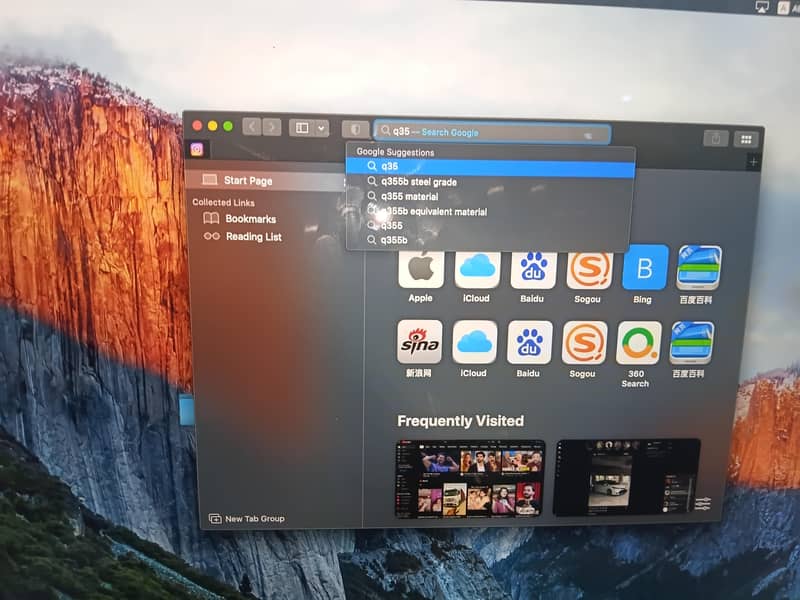Open the Bing favorite icon
Viewport: 800px width, 600px height.
(x=645, y=268)
